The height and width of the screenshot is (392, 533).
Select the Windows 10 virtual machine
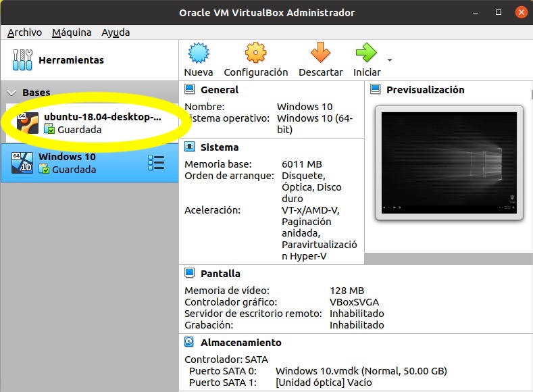pyautogui.click(x=89, y=163)
